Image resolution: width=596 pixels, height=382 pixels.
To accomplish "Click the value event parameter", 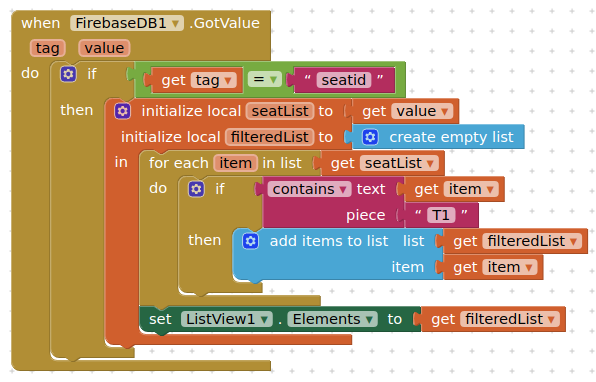I will tap(104, 48).
